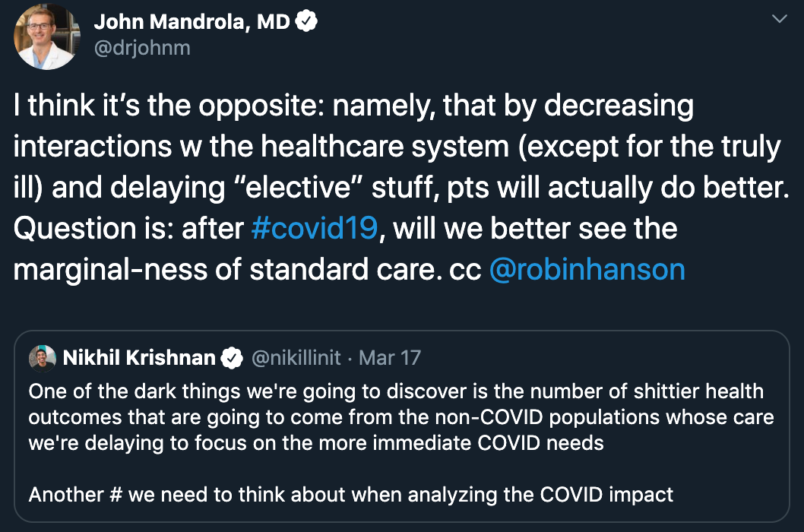Open the #covid19 hashtag

(x=315, y=228)
